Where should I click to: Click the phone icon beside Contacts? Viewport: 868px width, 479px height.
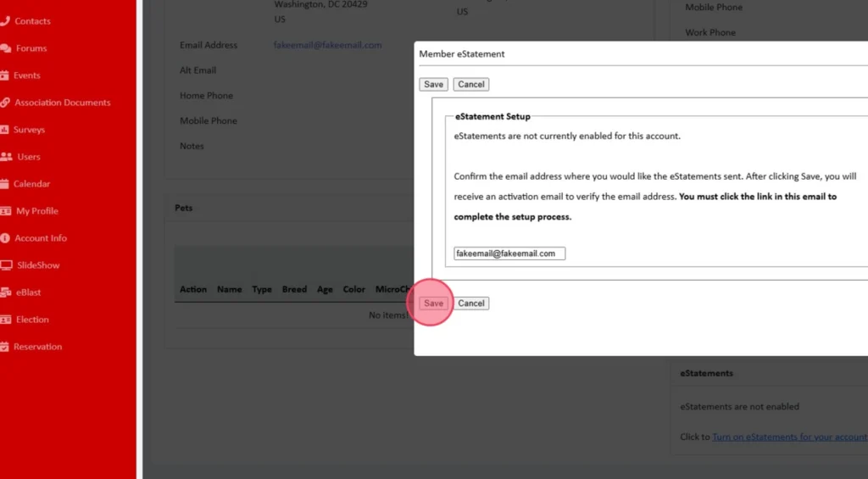pos(4,21)
